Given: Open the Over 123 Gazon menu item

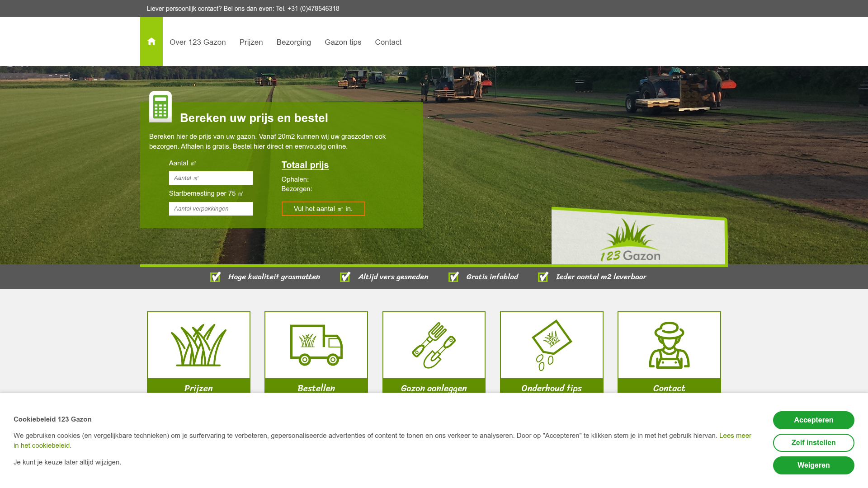Looking at the screenshot, I should pyautogui.click(x=198, y=42).
